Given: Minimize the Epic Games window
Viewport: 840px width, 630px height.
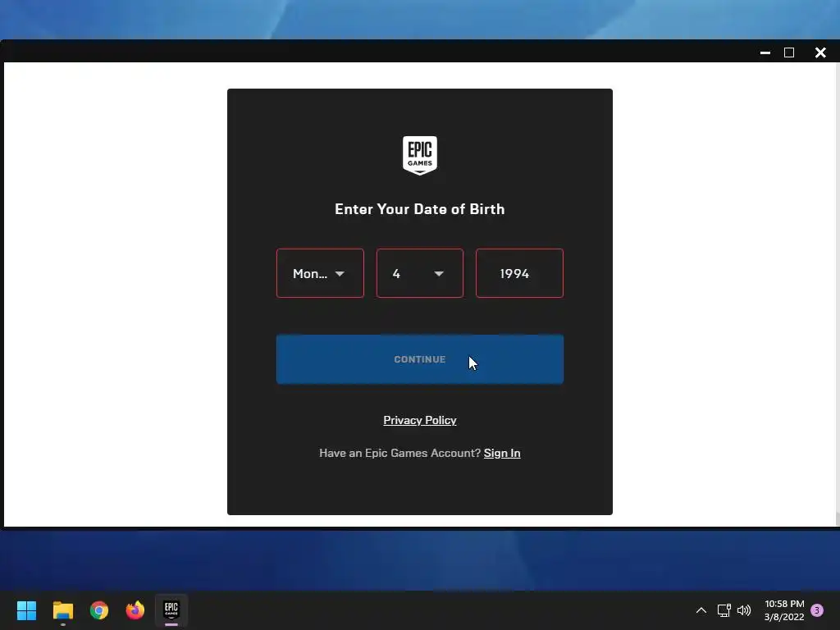Looking at the screenshot, I should [x=765, y=52].
